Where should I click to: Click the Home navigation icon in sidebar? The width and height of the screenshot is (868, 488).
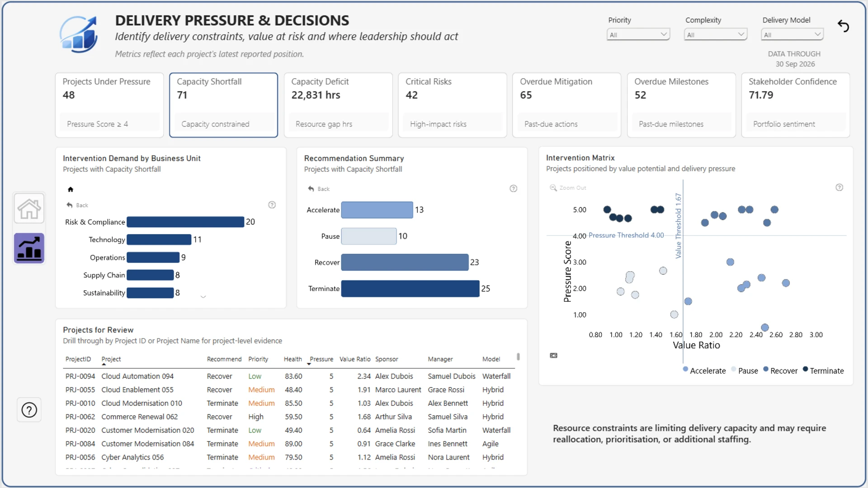[29, 208]
